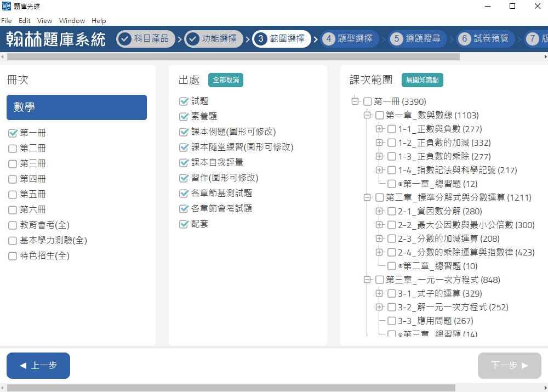Collapse the 第三章_一元一次方程式 node
This screenshot has height=392, width=548.
pos(367,280)
